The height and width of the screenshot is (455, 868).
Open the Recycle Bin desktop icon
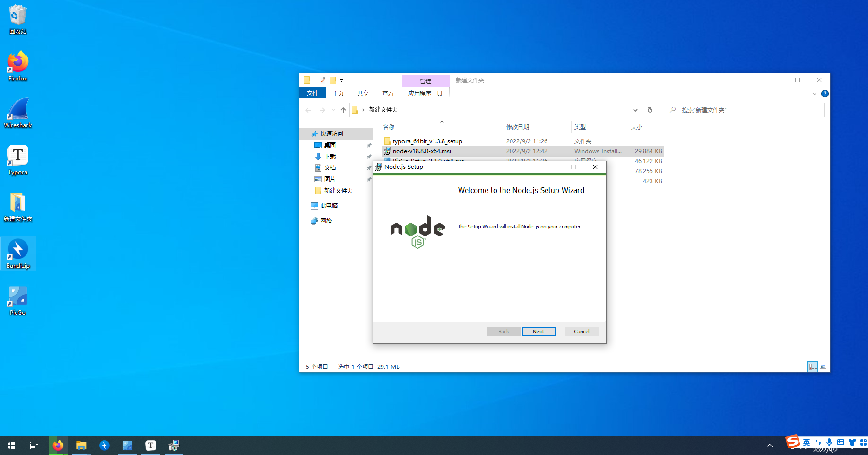point(18,19)
